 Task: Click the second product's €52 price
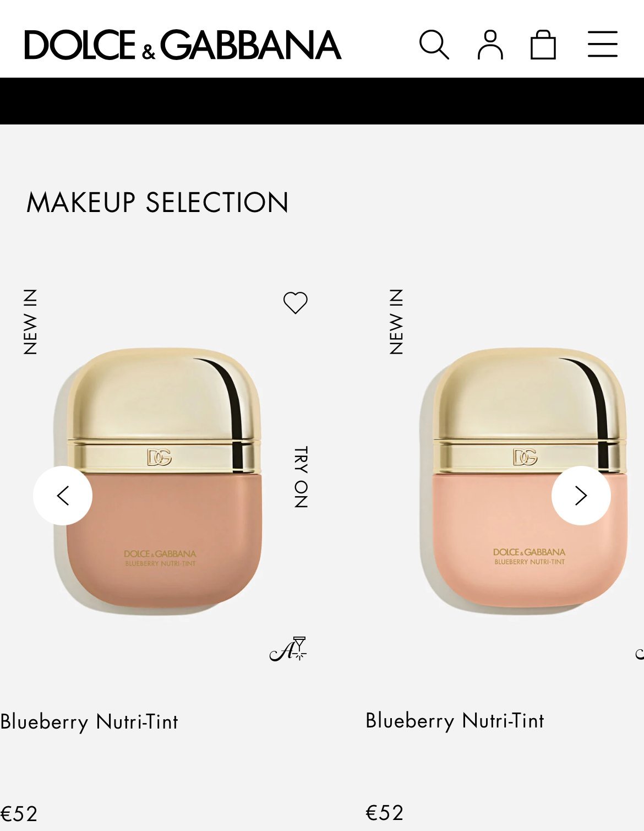point(385,813)
